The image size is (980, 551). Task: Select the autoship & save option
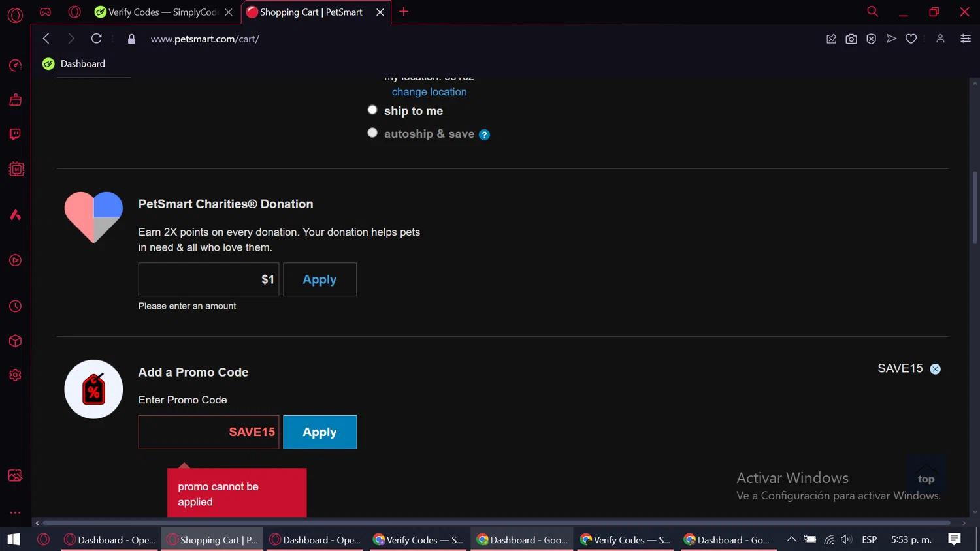pyautogui.click(x=372, y=133)
